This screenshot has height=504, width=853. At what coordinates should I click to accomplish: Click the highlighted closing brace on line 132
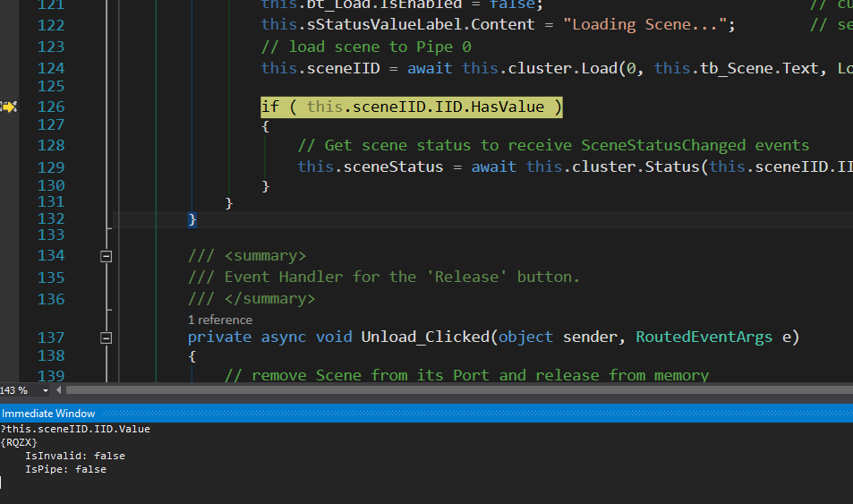[x=192, y=219]
